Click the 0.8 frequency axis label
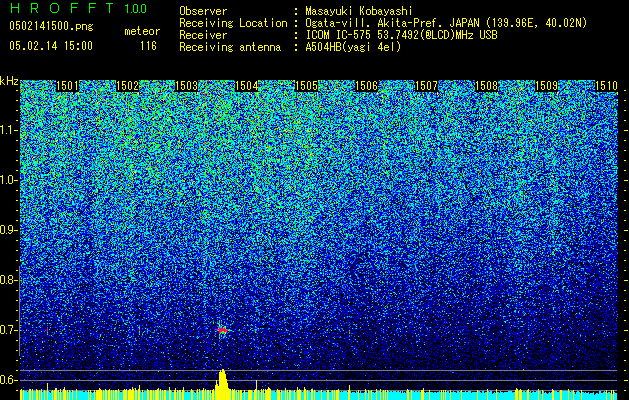Image resolution: width=629 pixels, height=400 pixels. 9,280
